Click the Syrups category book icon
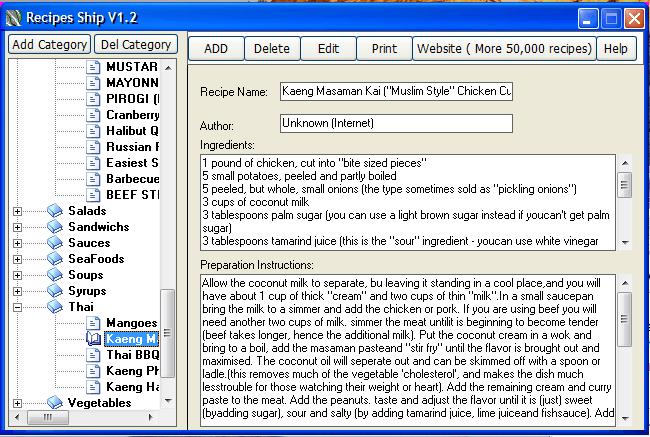 pos(55,291)
